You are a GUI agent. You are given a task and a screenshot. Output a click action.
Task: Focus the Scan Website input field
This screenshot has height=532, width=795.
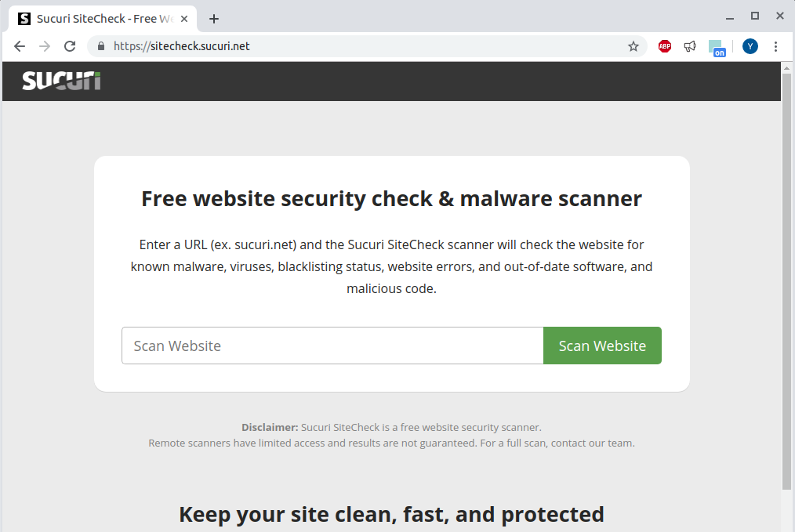pos(329,346)
